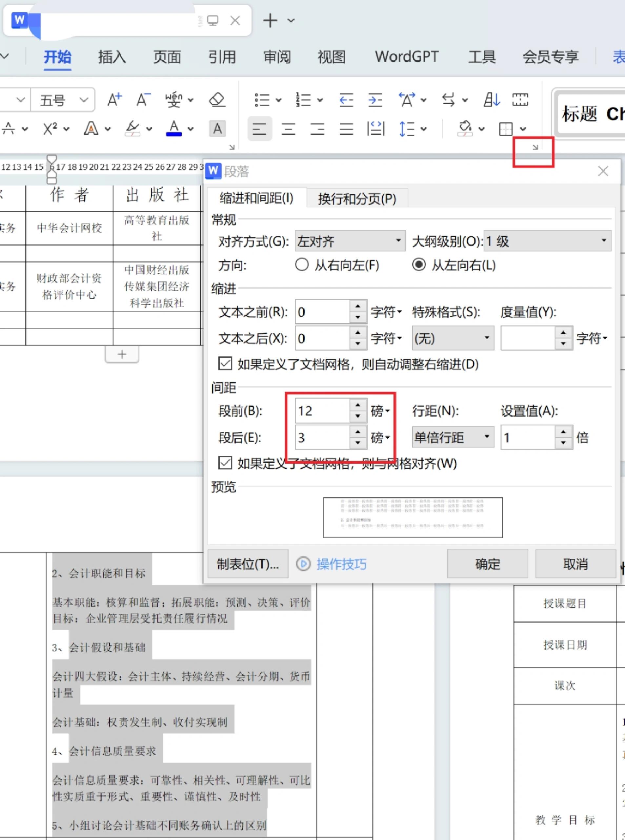This screenshot has height=840, width=625.
Task: Toggle 自动调整右缩进(D) checkbox
Action: click(x=225, y=364)
